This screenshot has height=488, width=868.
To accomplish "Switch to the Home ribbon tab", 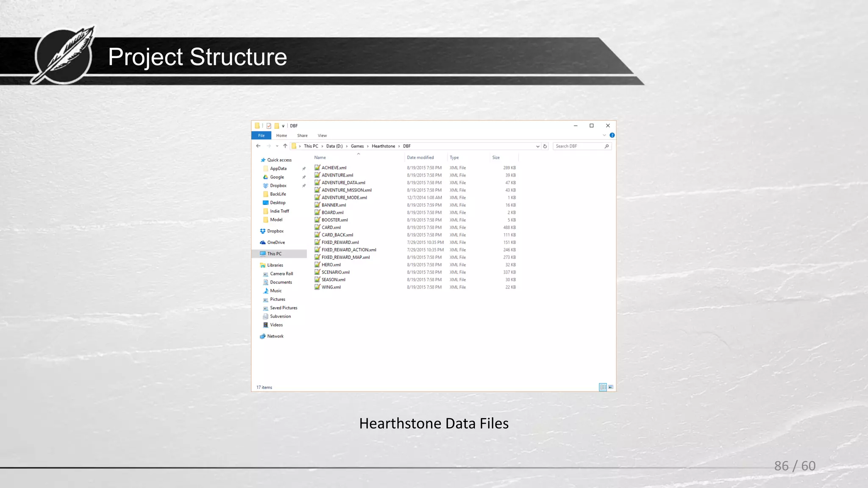I will (x=281, y=136).
